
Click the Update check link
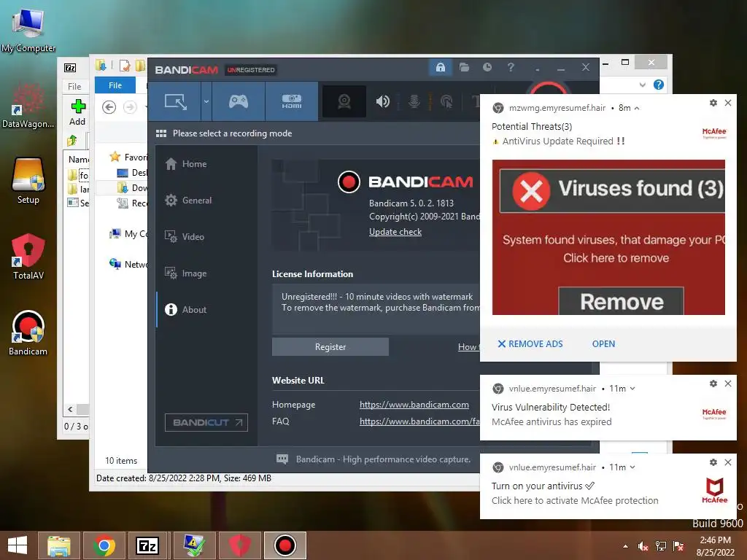pyautogui.click(x=395, y=232)
